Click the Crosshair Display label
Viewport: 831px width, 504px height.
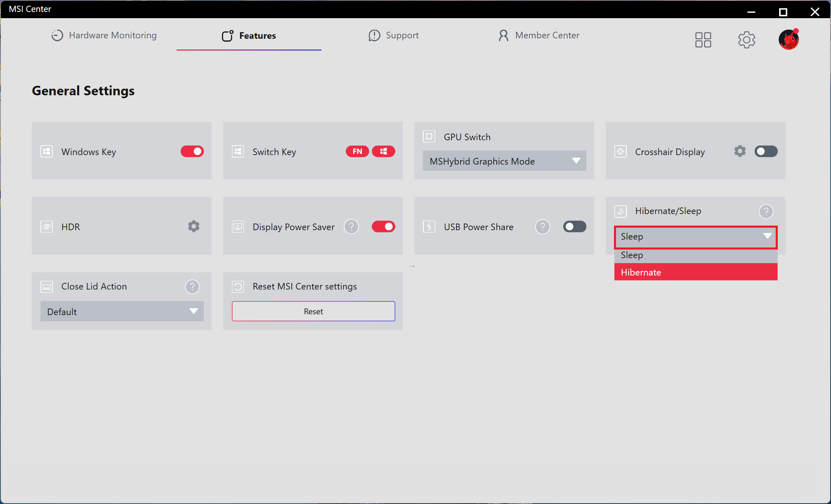point(670,152)
